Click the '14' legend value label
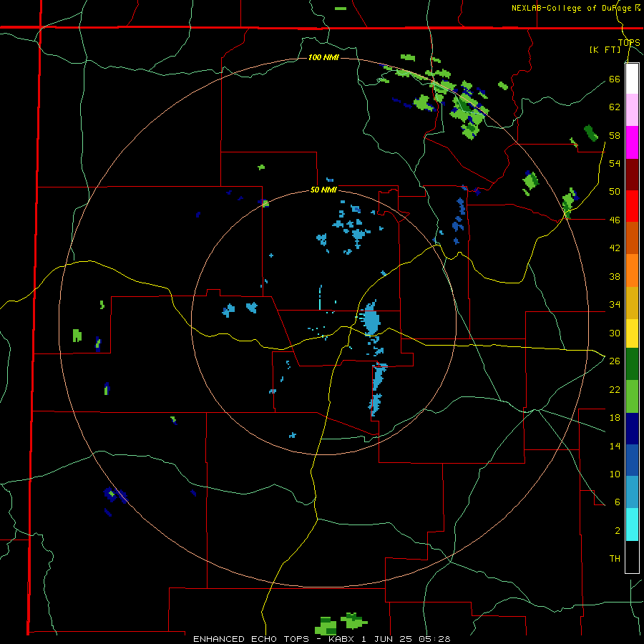The width and height of the screenshot is (644, 644). coord(615,446)
